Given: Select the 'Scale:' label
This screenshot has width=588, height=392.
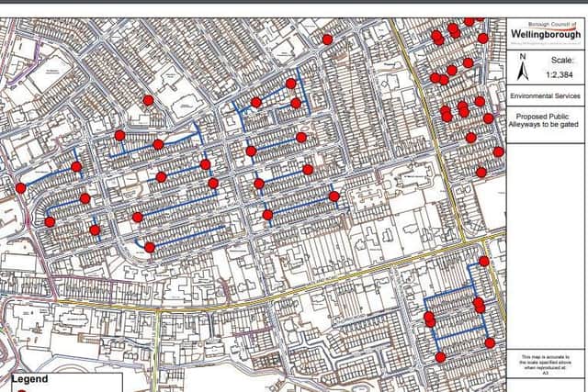Looking at the screenshot, I should (x=562, y=60).
